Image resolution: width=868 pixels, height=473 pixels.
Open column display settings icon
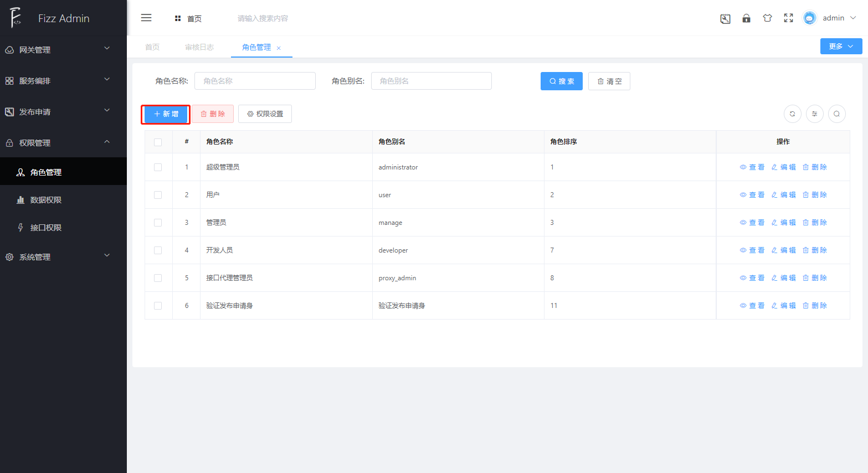(x=815, y=114)
